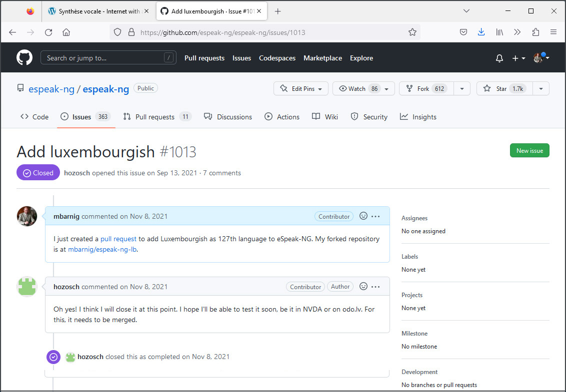Add emoji reaction to mbarnig comment
The image size is (566, 392).
click(363, 216)
